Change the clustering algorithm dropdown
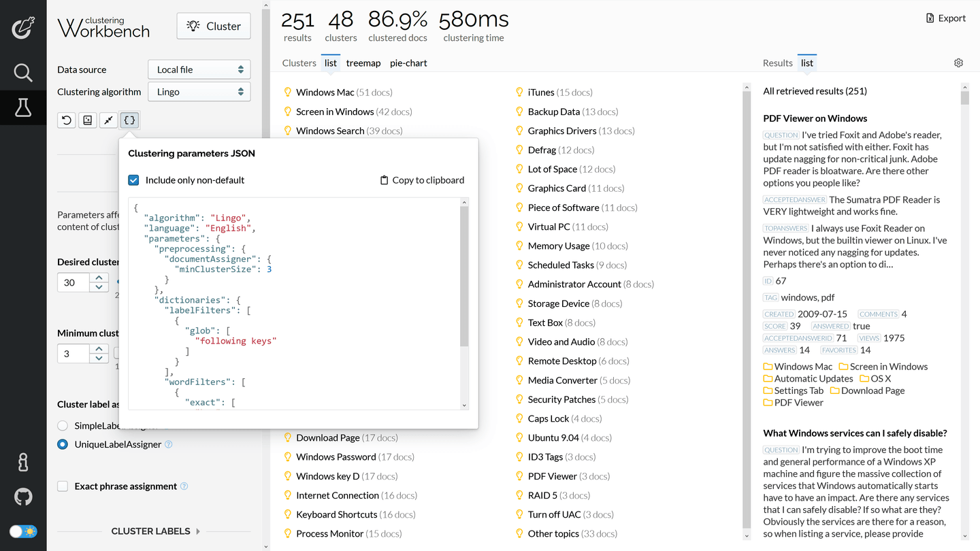This screenshot has height=551, width=980. click(x=199, y=91)
